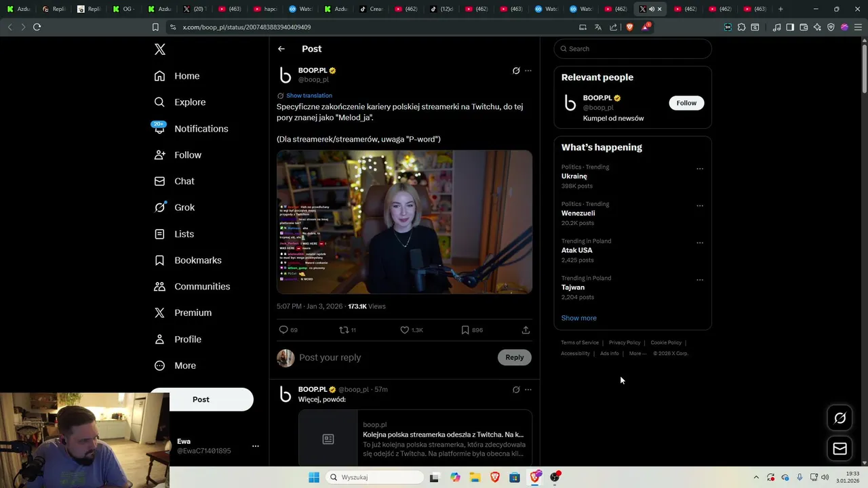The image size is (868, 488).
Task: Click the grey Reply button
Action: pos(515,357)
